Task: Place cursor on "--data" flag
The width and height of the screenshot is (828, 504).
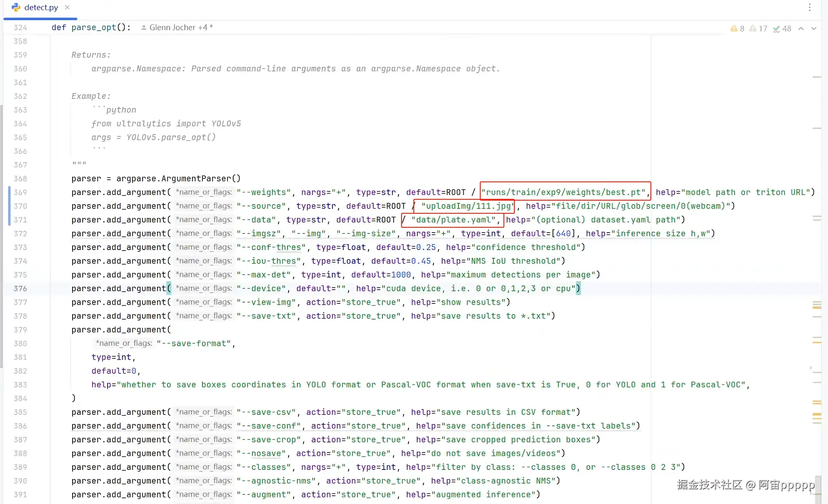Action: (256, 220)
